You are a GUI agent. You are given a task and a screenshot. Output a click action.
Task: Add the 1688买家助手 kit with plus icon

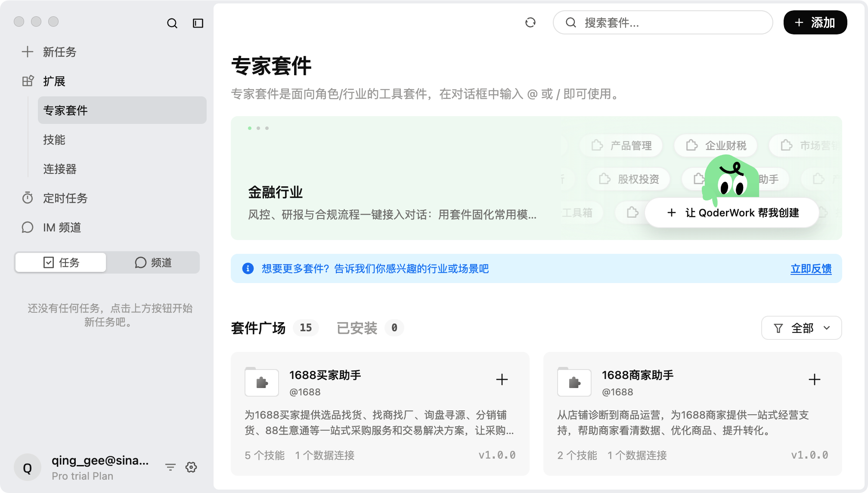[502, 379]
